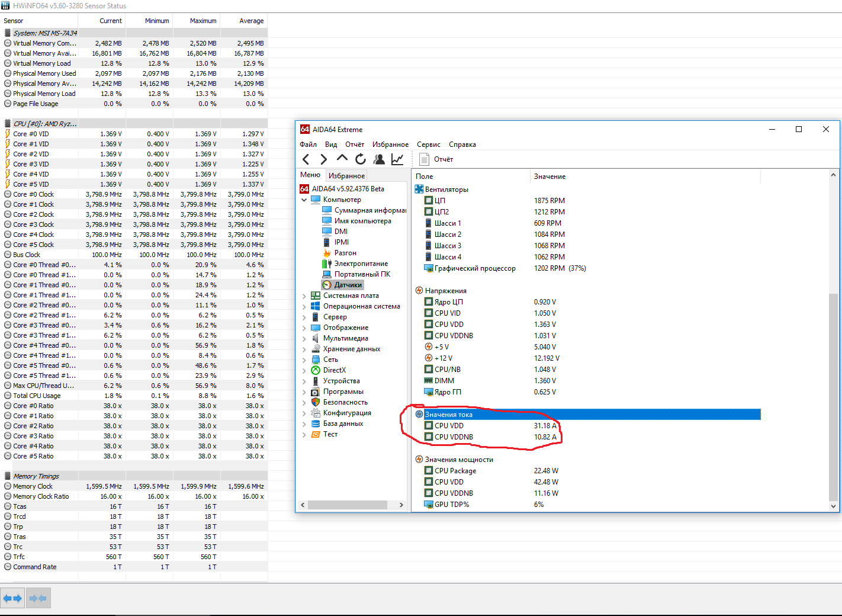Click the Отчёт report button in the toolbar
This screenshot has height=616, width=842.
(x=436, y=159)
